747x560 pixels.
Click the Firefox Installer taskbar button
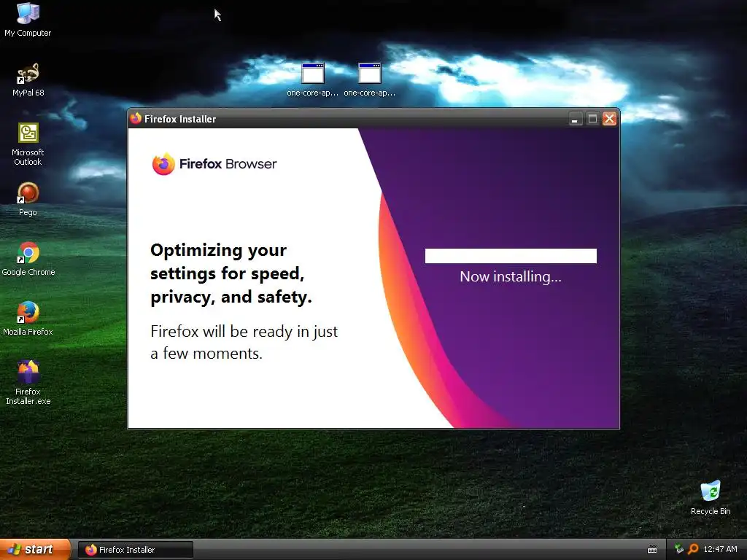(135, 550)
